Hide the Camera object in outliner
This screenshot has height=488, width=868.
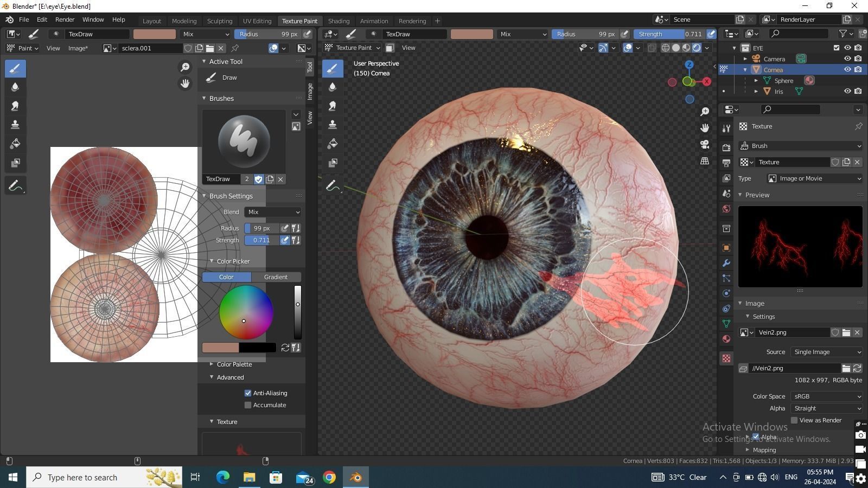click(x=847, y=59)
